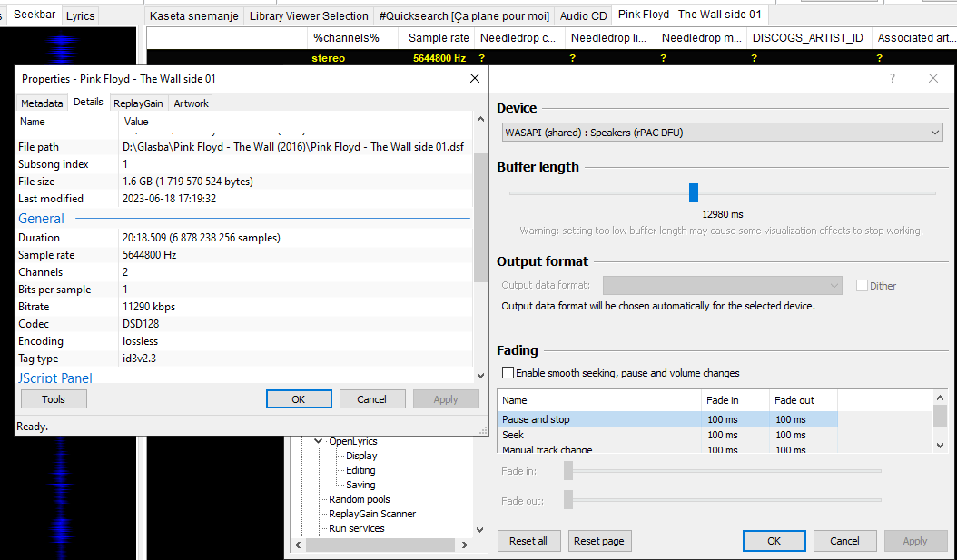The image size is (957, 560).
Task: Select Display under OpenLyrics
Action: click(361, 456)
